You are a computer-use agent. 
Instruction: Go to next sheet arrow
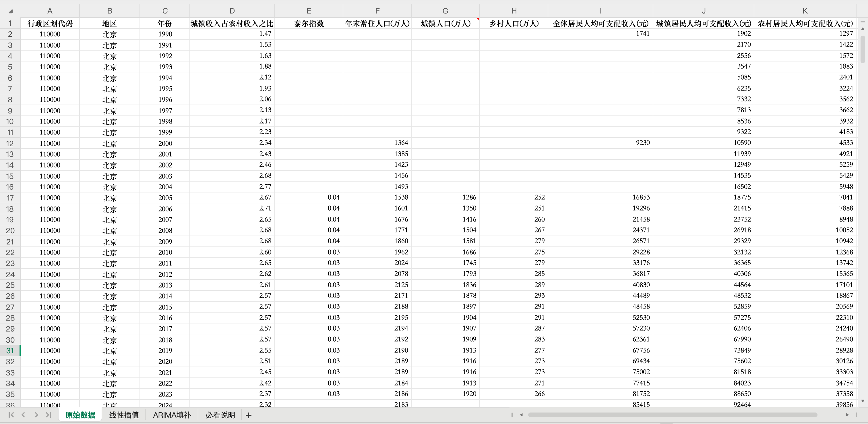36,415
